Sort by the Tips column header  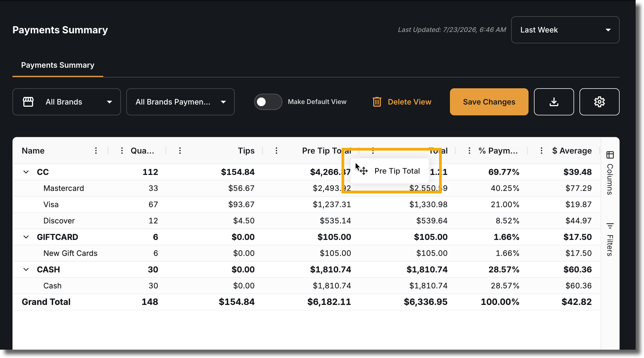(246, 151)
